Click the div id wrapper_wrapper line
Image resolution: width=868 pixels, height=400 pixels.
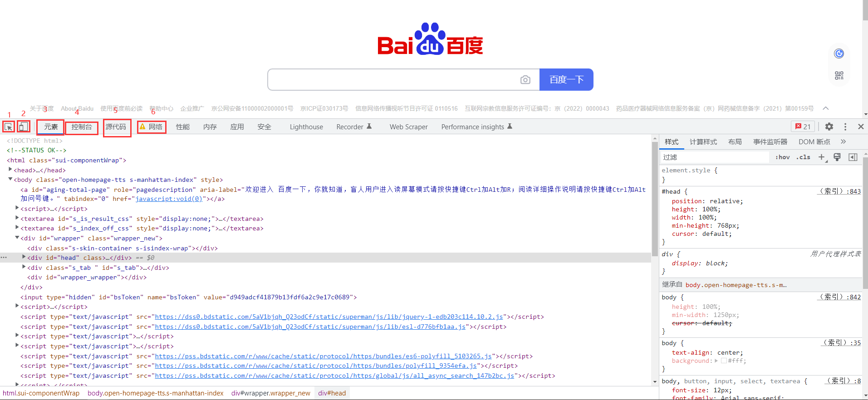click(x=87, y=277)
